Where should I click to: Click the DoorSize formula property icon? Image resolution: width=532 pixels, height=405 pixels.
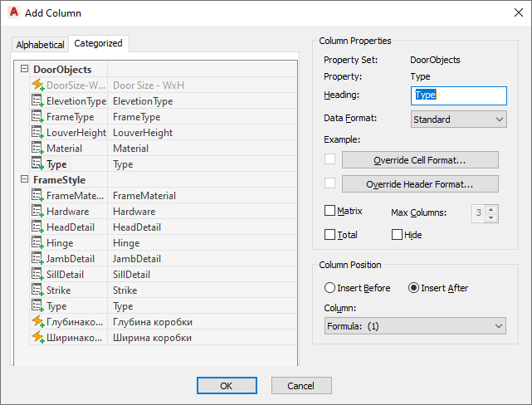pos(37,85)
